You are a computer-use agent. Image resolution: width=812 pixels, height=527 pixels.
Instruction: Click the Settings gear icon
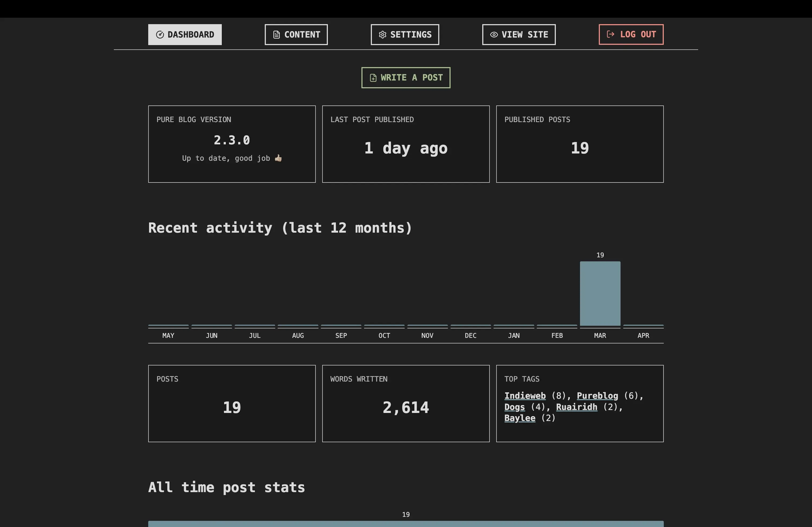[382, 35]
